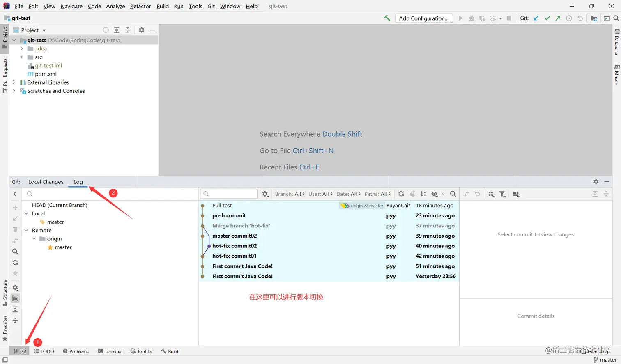Click the Select Opened File target icon
This screenshot has height=364, width=621.
click(x=106, y=30)
